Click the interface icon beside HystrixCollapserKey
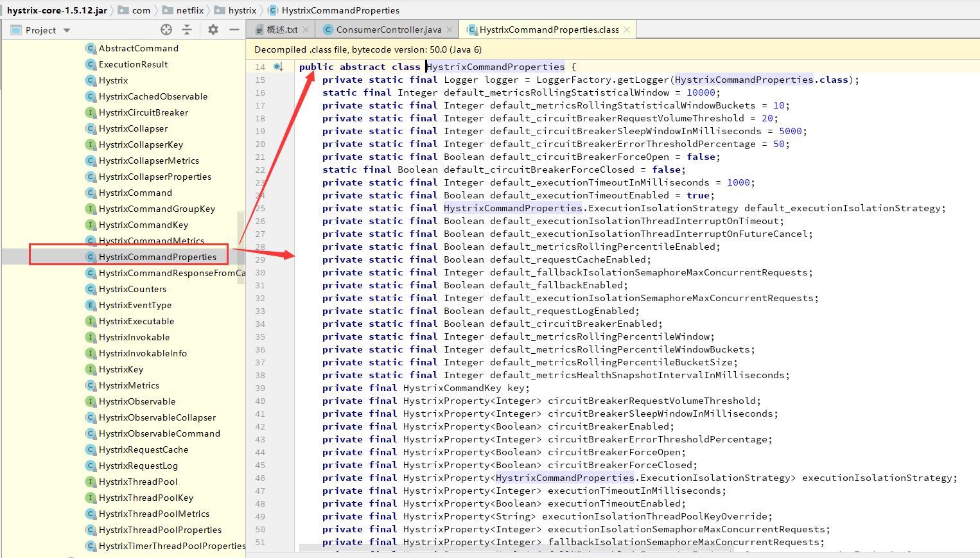 pyautogui.click(x=91, y=144)
